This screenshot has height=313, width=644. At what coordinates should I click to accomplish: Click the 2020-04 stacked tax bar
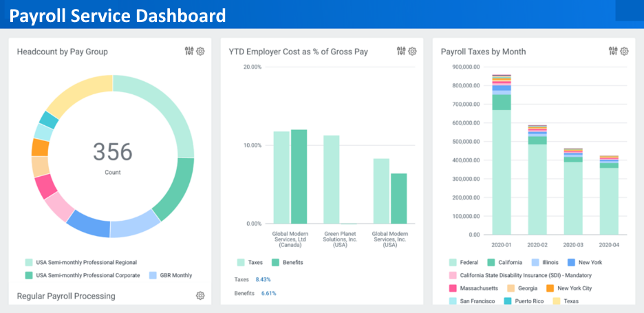[x=609, y=195]
